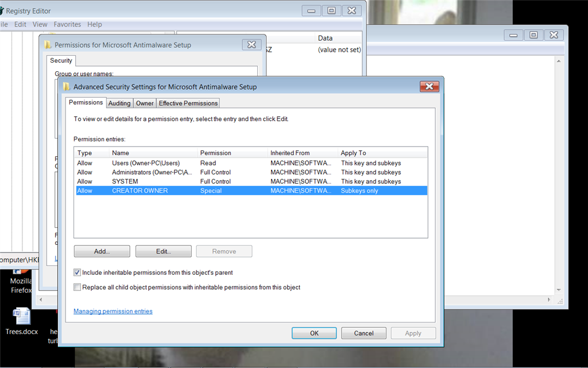Click the Apply button

pyautogui.click(x=413, y=333)
